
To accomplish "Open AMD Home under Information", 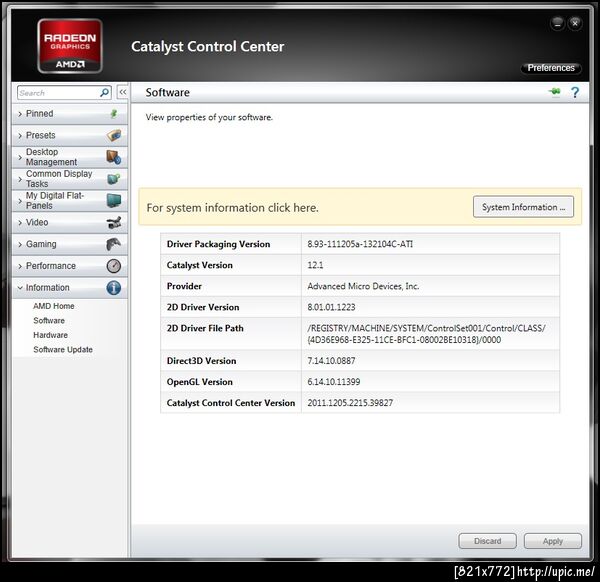I will [x=54, y=306].
